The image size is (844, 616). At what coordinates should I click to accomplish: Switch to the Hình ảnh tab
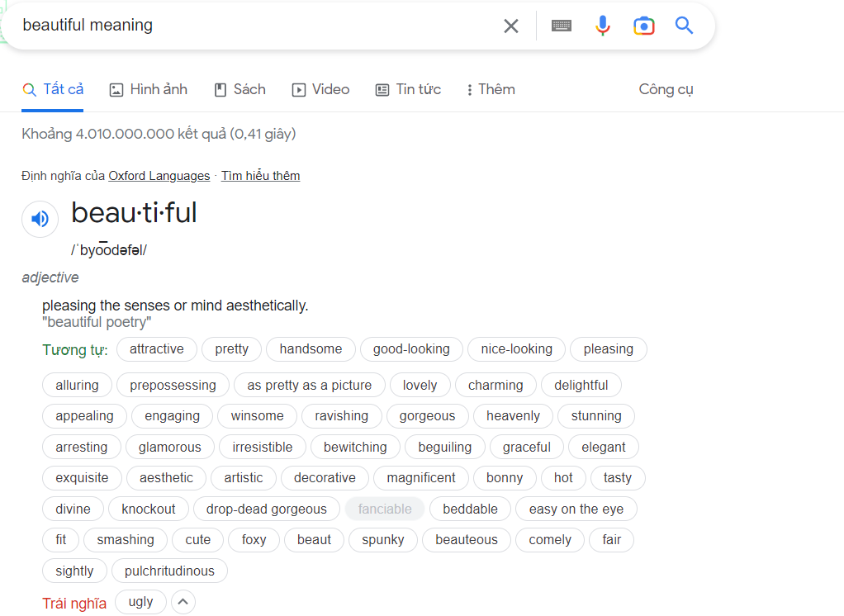pyautogui.click(x=149, y=89)
